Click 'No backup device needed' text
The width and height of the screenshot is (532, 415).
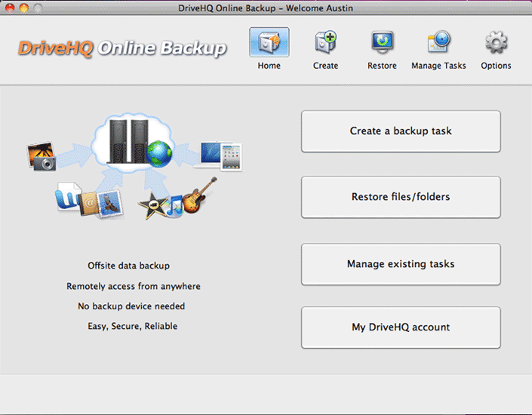[131, 306]
